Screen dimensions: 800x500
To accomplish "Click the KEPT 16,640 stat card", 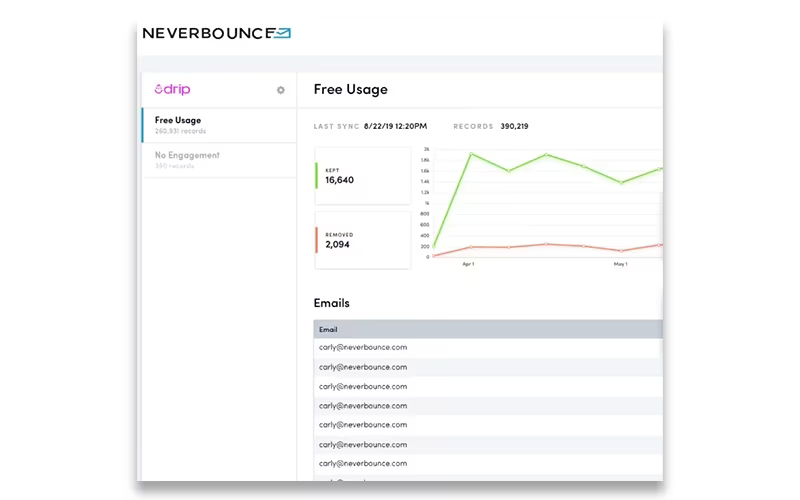I will [x=363, y=176].
